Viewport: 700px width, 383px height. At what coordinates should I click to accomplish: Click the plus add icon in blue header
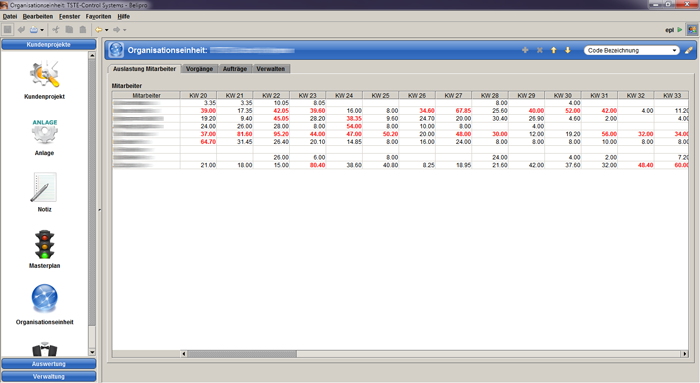tap(525, 50)
